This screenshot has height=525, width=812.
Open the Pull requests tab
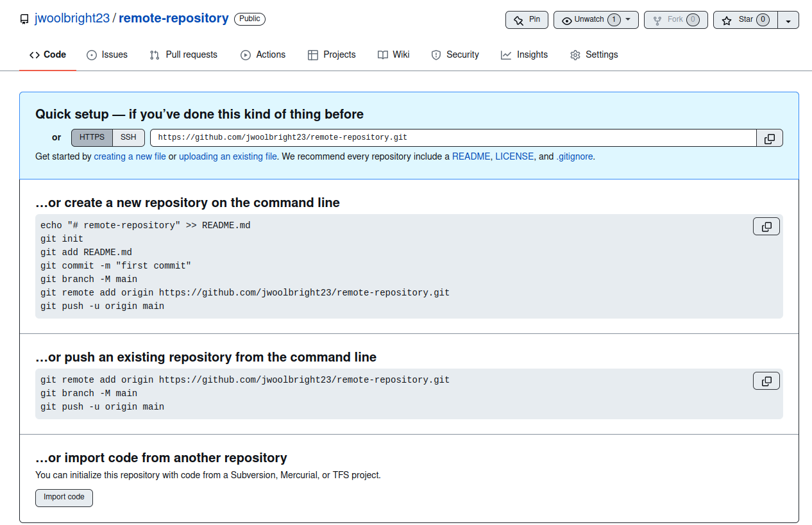click(183, 55)
